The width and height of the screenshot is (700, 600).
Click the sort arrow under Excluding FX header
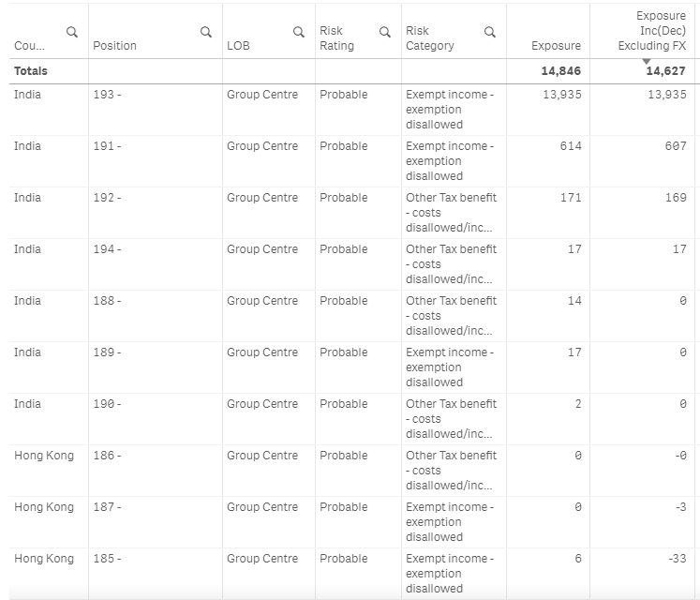(646, 62)
